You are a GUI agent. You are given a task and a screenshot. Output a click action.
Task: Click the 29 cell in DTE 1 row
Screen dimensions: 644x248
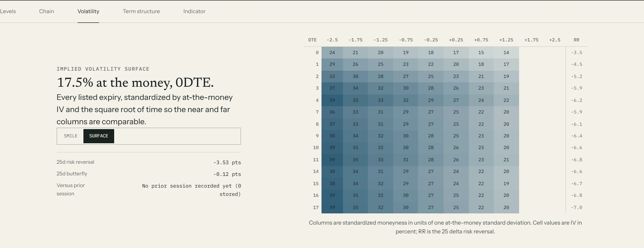coord(332,64)
